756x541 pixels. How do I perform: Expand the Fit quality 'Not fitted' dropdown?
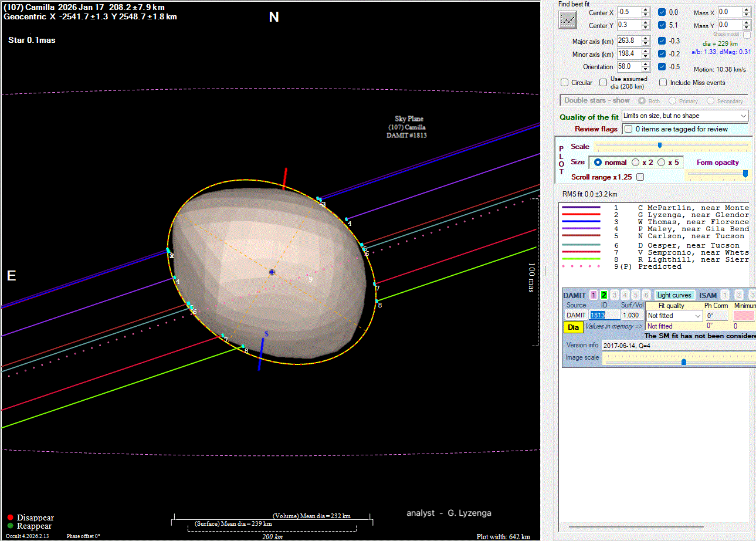tap(697, 316)
